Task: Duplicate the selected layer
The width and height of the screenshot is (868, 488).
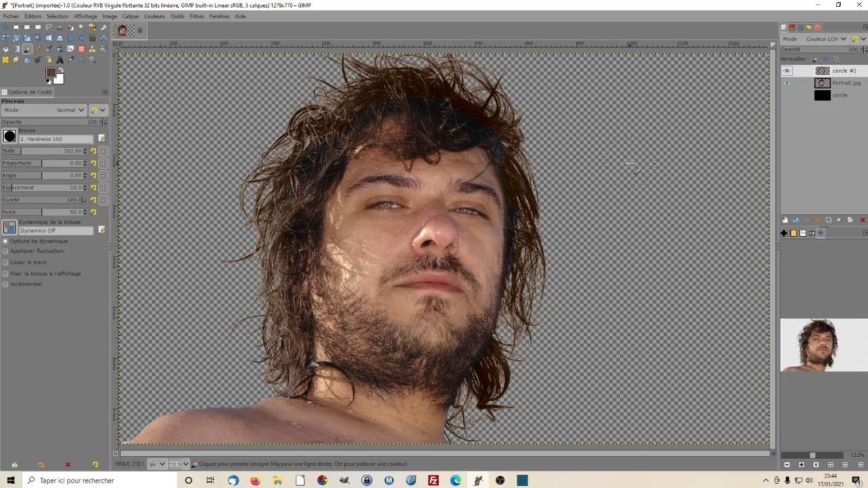Action: coord(828,220)
